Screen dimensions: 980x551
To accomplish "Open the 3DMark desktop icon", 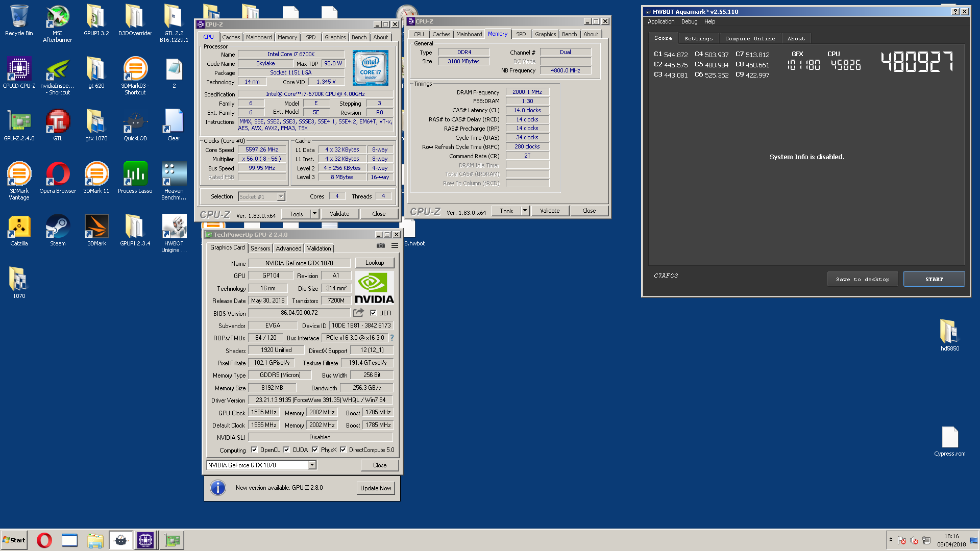I will pos(96,230).
